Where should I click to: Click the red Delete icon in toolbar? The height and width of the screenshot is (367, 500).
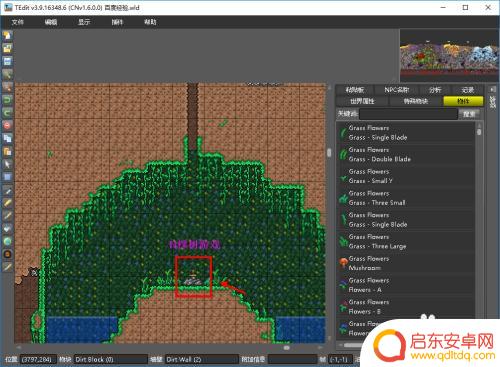pyautogui.click(x=7, y=126)
